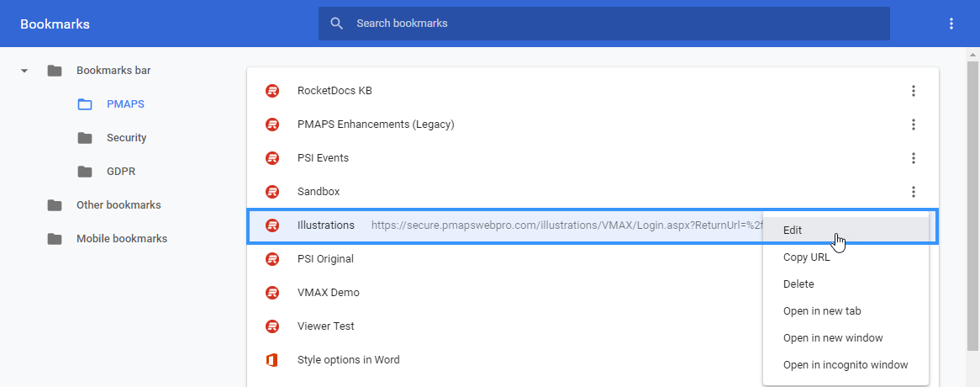Image resolution: width=980 pixels, height=387 pixels.
Task: Click the PMAPS open folder icon
Action: (85, 104)
